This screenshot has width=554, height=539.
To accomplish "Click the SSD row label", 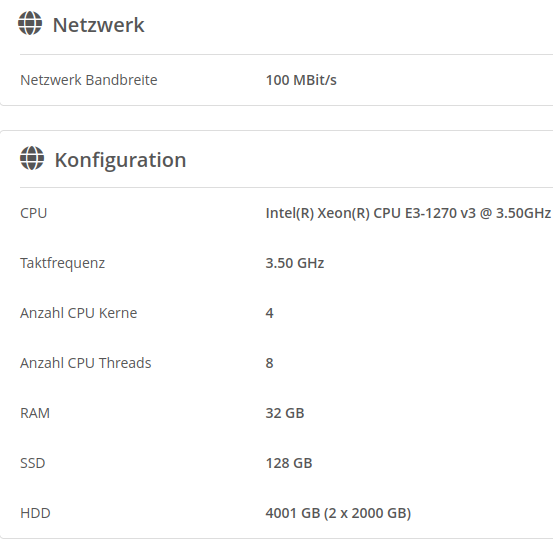I will pyautogui.click(x=33, y=463).
